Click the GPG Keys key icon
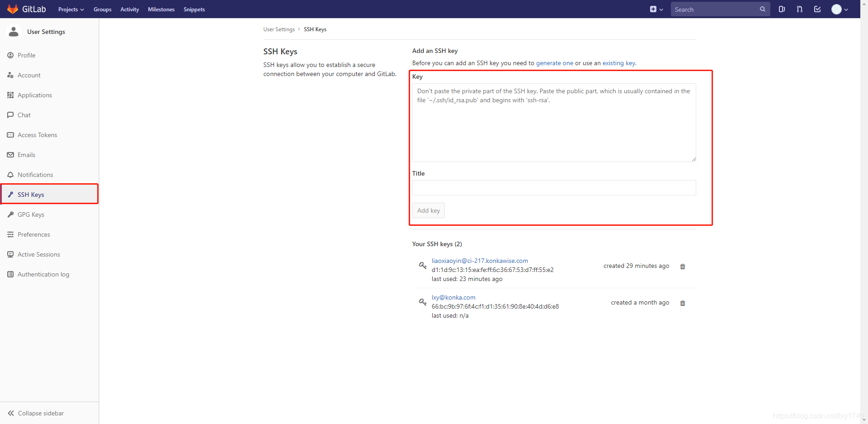The image size is (868, 424). pos(10,214)
